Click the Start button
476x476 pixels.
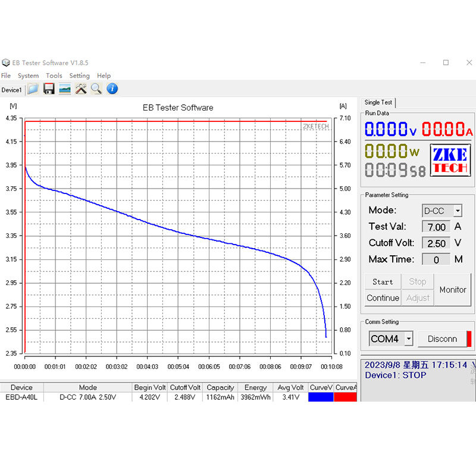383,281
